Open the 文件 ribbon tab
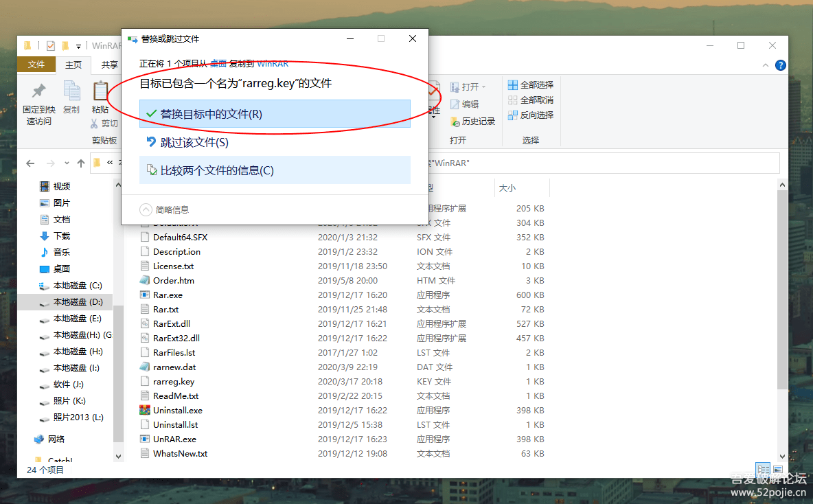This screenshot has width=813, height=504. coord(36,65)
